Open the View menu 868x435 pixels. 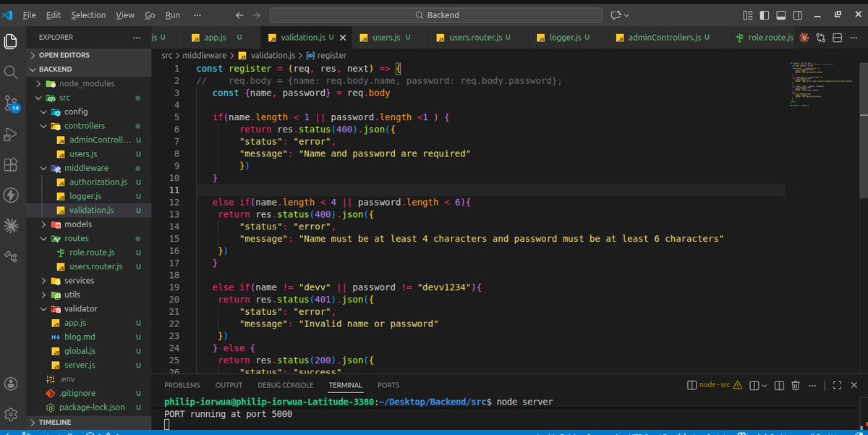125,14
